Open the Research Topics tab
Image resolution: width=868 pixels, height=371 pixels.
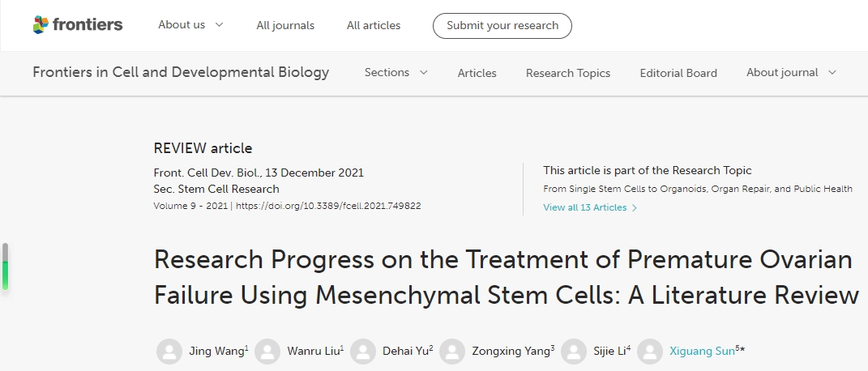click(568, 73)
